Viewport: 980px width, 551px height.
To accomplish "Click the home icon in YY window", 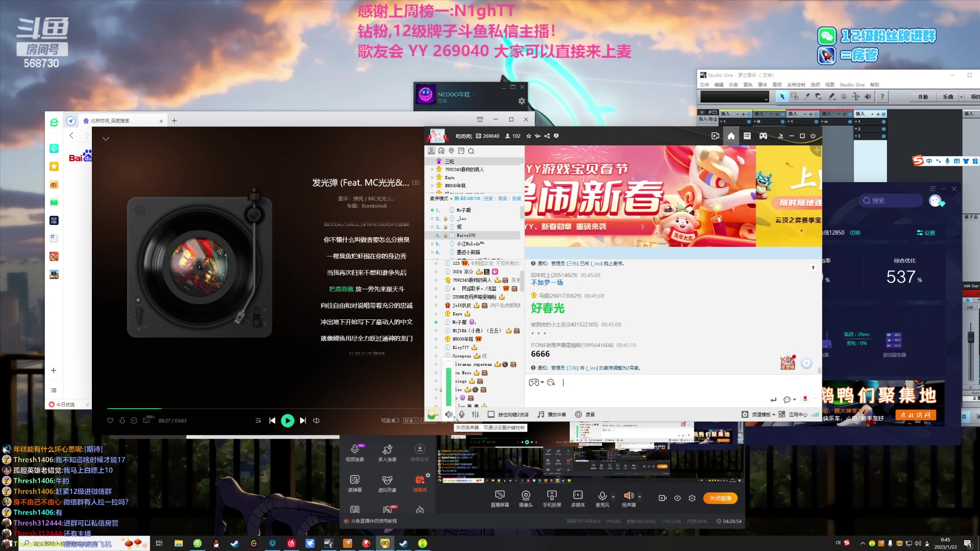I will coord(731,136).
